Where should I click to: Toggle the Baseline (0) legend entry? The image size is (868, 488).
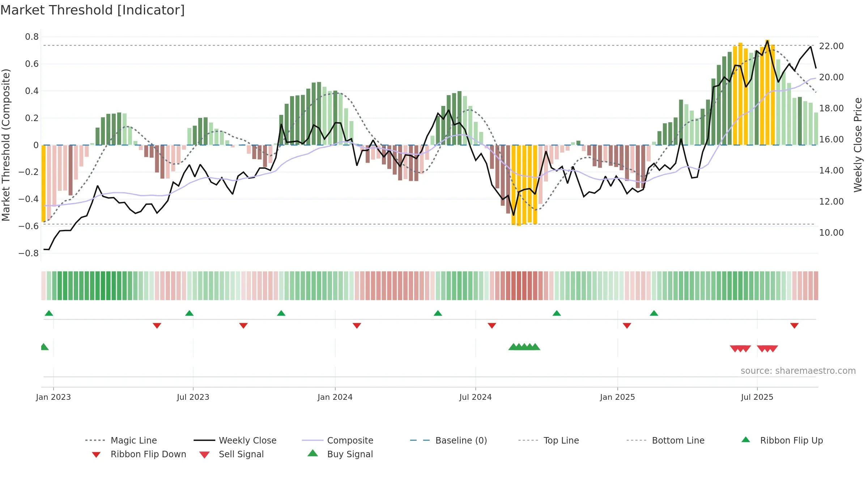point(448,440)
